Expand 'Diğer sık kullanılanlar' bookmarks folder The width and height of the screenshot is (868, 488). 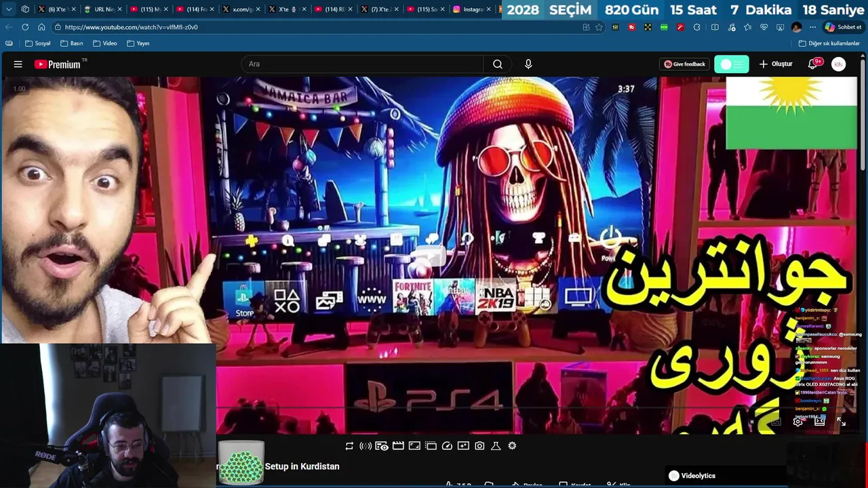point(829,43)
